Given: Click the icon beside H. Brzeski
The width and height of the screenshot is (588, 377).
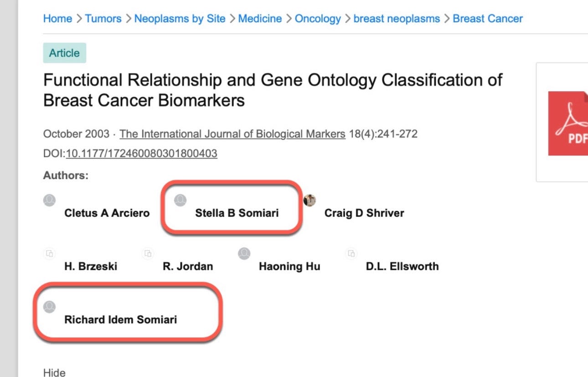Looking at the screenshot, I should point(49,253).
